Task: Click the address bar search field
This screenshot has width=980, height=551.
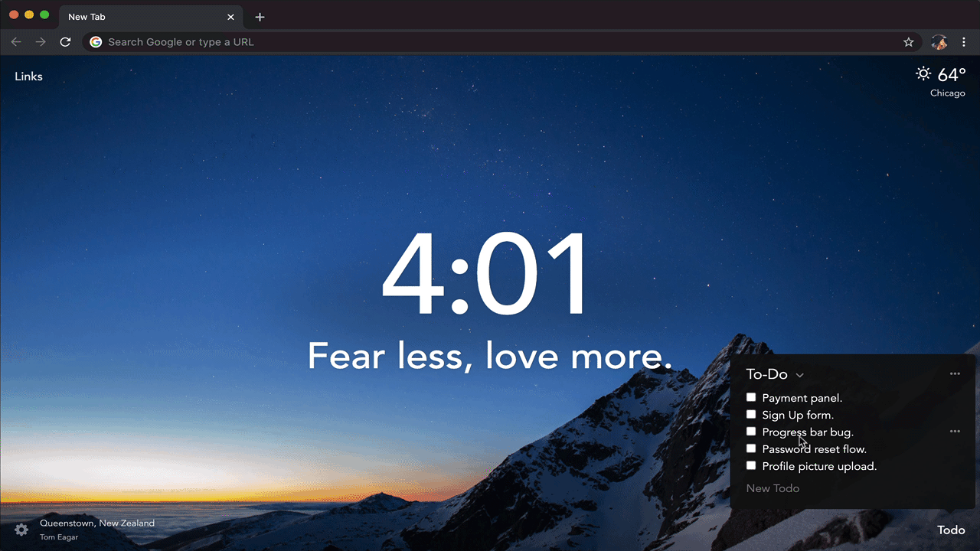Action: click(501, 42)
